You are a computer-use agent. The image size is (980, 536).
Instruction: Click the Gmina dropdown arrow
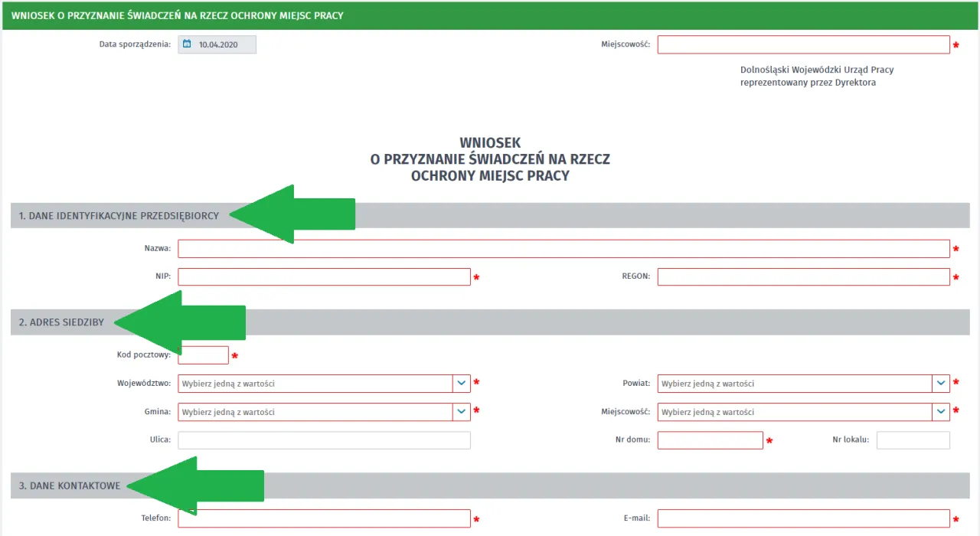(462, 412)
